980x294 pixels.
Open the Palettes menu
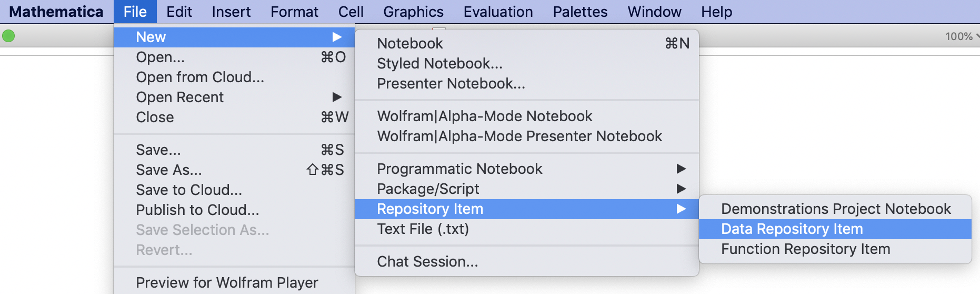[580, 12]
